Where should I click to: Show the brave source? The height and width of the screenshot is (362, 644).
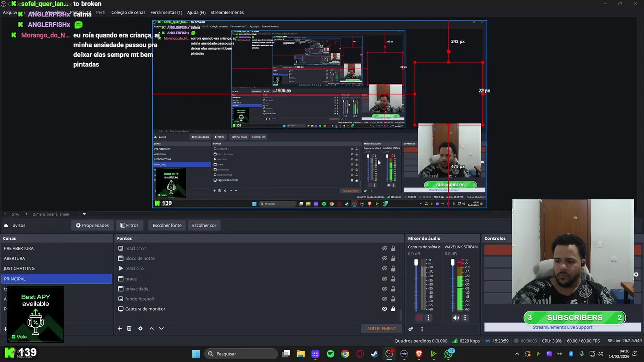point(384,279)
